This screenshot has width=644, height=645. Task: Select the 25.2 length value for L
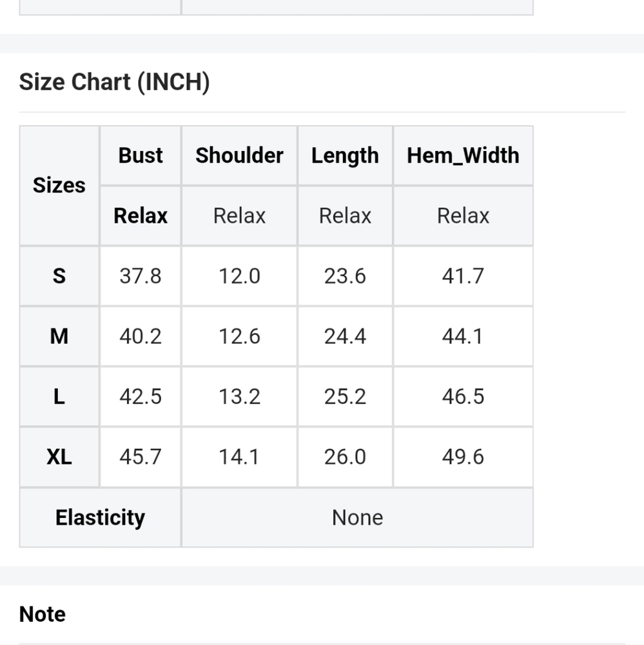[x=345, y=397]
